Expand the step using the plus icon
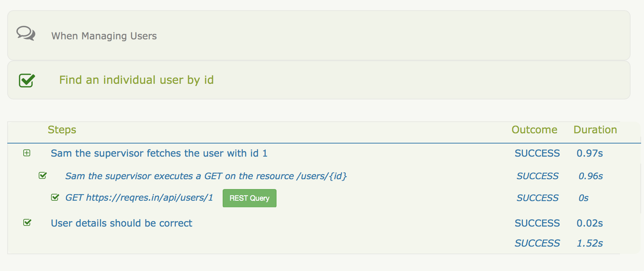The height and width of the screenshot is (271, 644). coord(27,153)
